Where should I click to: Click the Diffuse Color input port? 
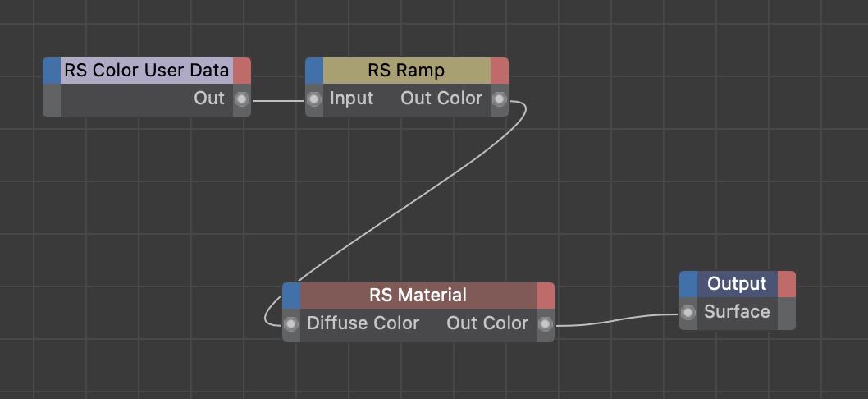pos(291,324)
